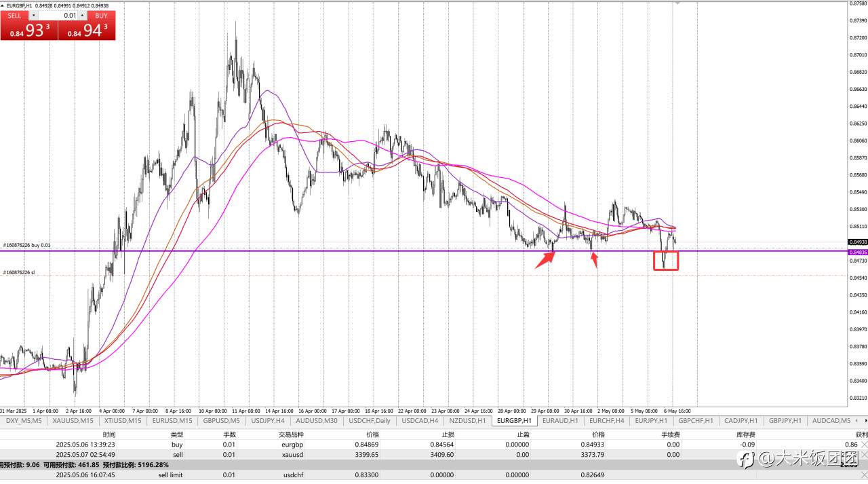Click the 止损 column header
The width and height of the screenshot is (868, 484).
(449, 434)
